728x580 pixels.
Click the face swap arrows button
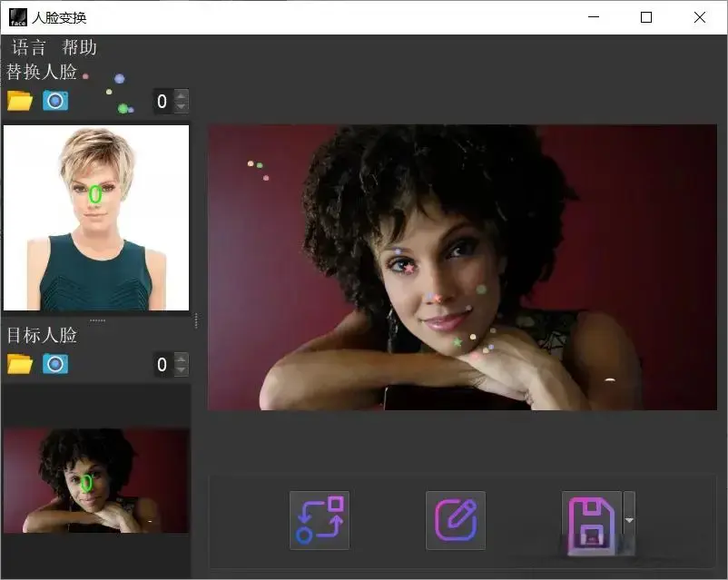[x=320, y=520]
